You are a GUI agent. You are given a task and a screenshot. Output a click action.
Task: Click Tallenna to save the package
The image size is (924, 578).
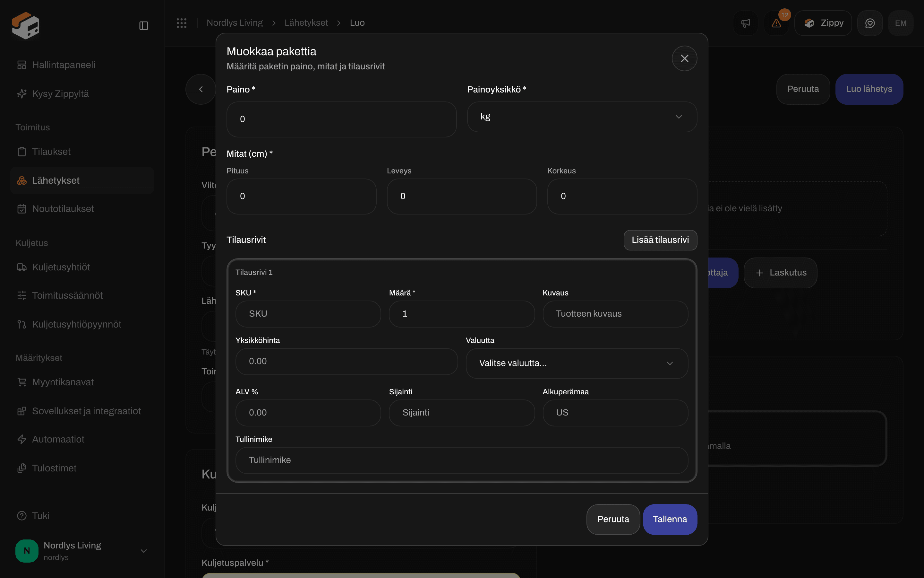point(670,519)
